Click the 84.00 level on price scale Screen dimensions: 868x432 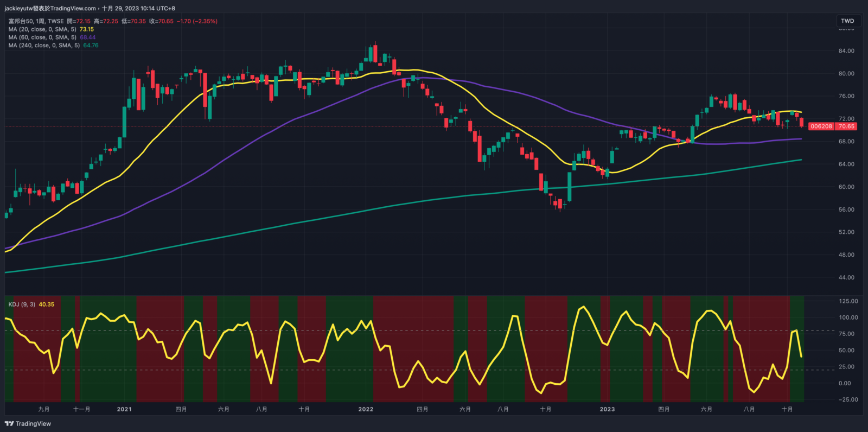click(846, 51)
